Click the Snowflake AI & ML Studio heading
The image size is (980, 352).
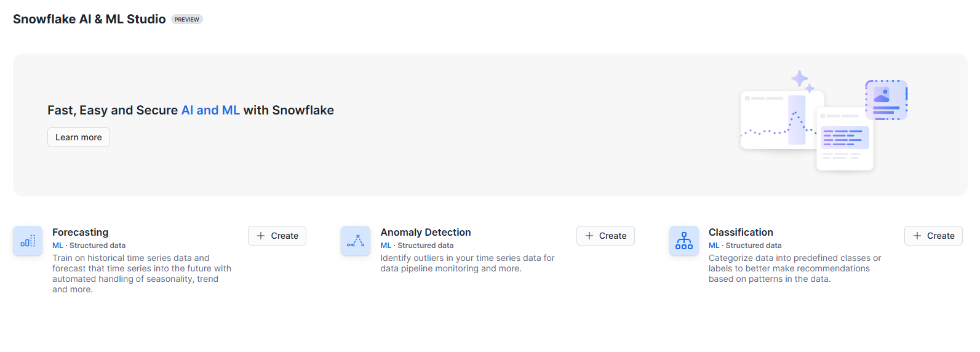click(89, 19)
